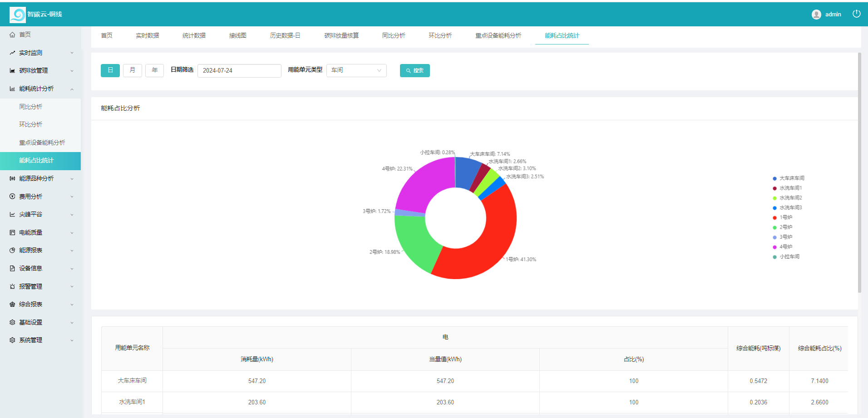Click the 电能质量 icon in navigation
868x418 pixels.
[x=12, y=232]
